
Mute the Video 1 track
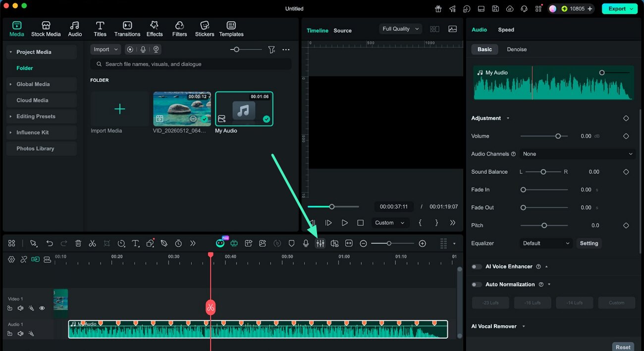tap(20, 308)
